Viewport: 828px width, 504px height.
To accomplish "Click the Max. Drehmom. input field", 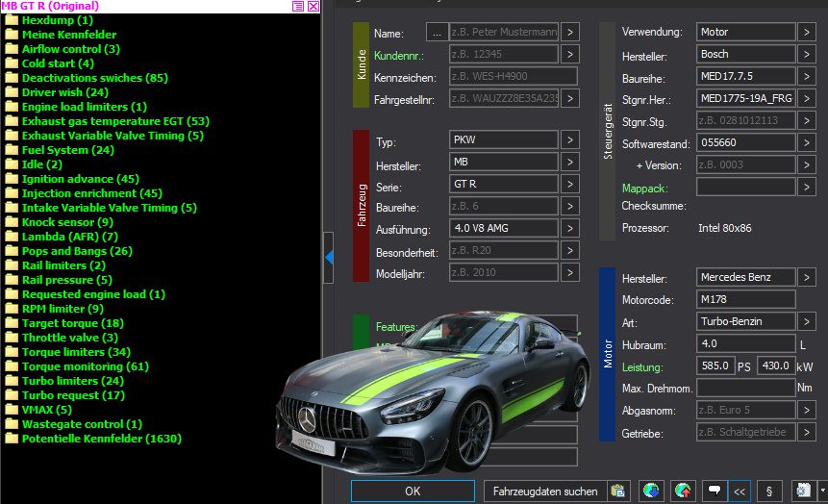I will 745,388.
